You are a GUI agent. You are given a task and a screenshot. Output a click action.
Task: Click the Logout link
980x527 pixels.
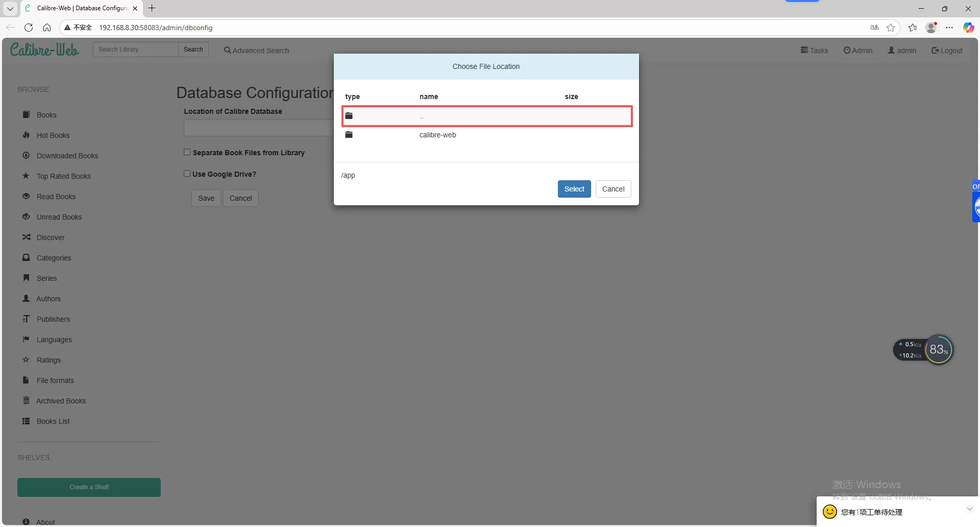[947, 51]
